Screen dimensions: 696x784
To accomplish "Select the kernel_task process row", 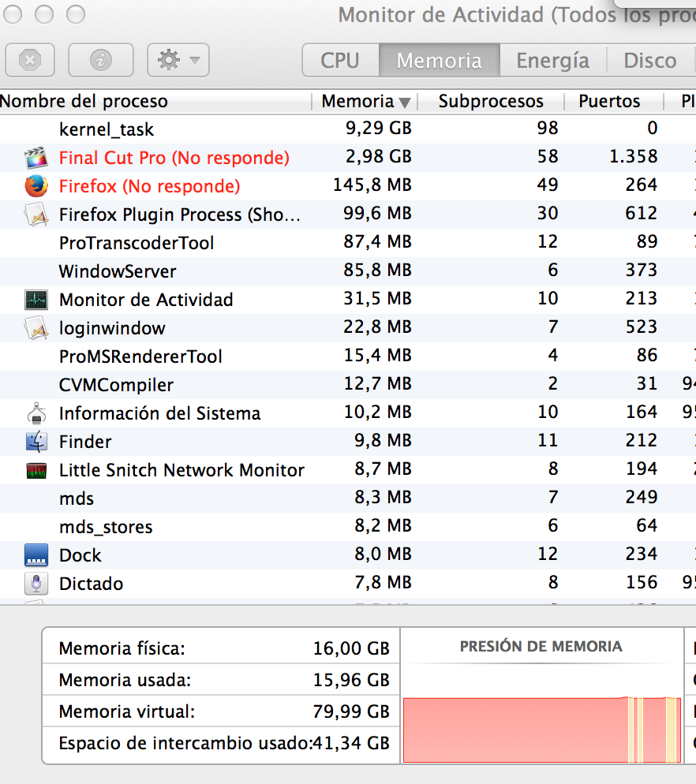I will tap(348, 129).
